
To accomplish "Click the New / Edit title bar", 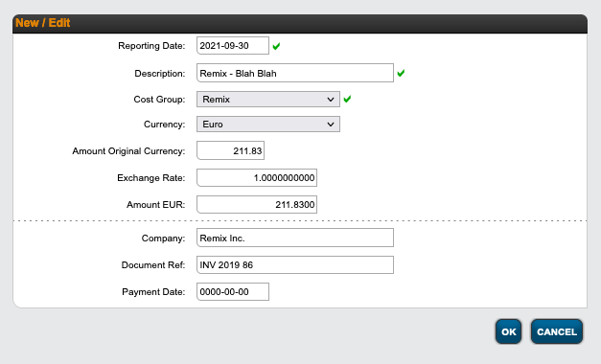I will pyautogui.click(x=300, y=23).
